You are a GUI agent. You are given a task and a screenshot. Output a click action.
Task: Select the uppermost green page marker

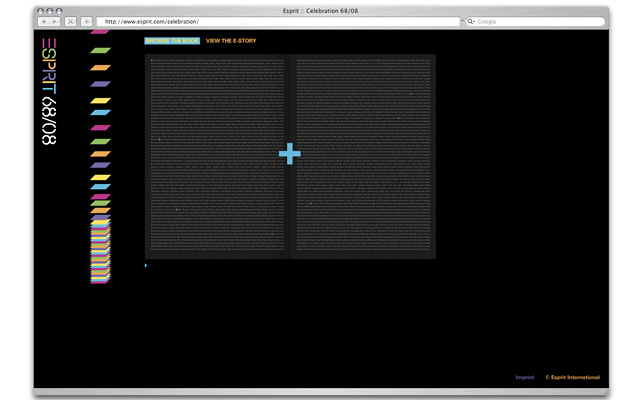(x=100, y=51)
